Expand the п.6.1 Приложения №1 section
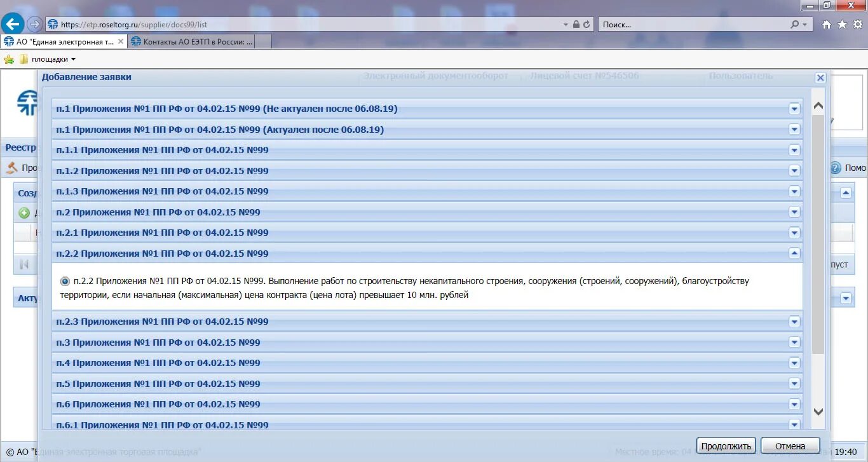 pyautogui.click(x=794, y=425)
